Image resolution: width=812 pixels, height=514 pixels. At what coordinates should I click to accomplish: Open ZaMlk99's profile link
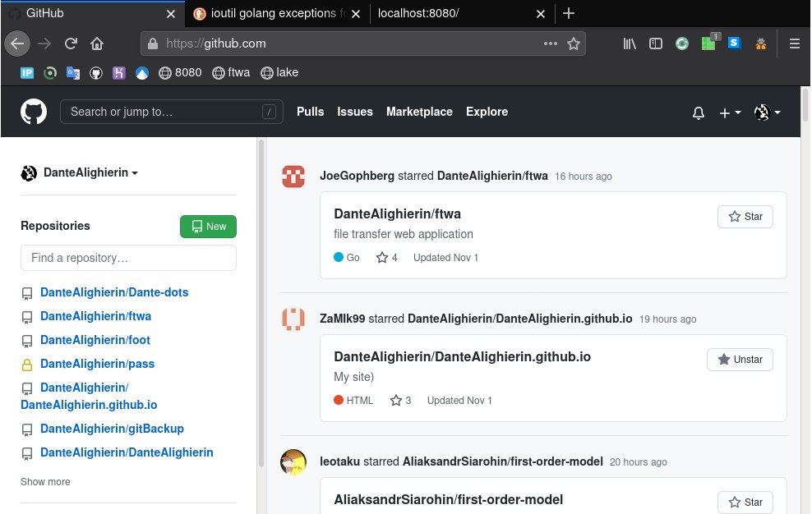click(342, 319)
